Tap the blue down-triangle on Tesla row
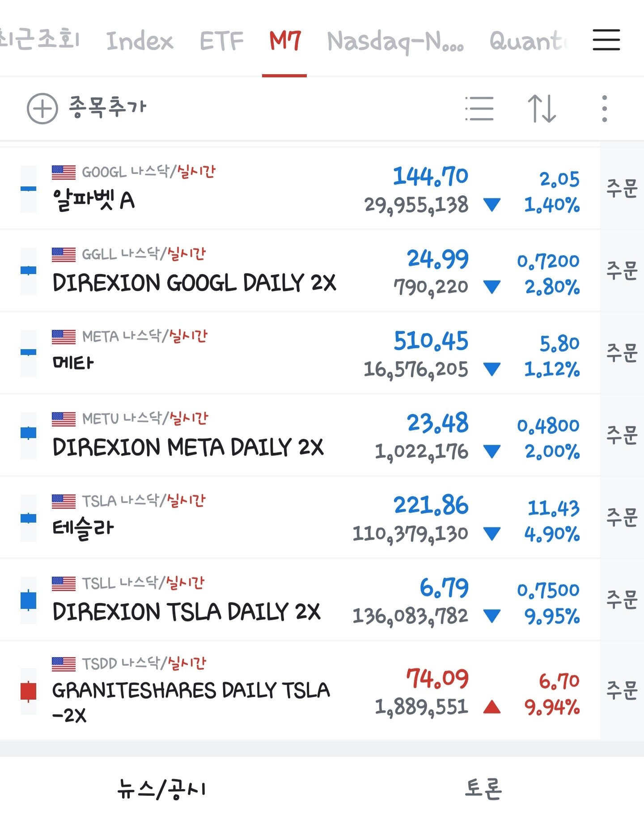The width and height of the screenshot is (644, 815). pos(492,533)
